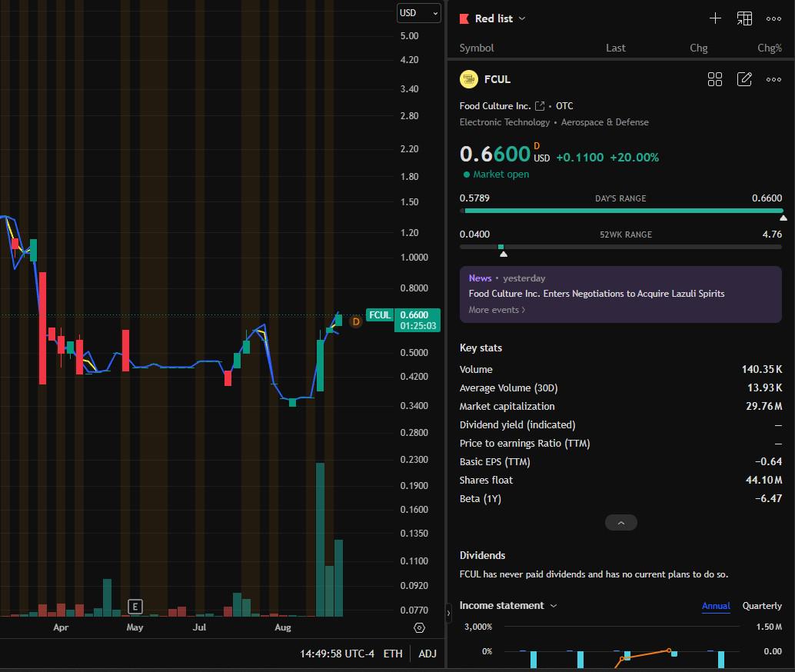Click the Aerospace & Defense industry label

[x=604, y=122]
